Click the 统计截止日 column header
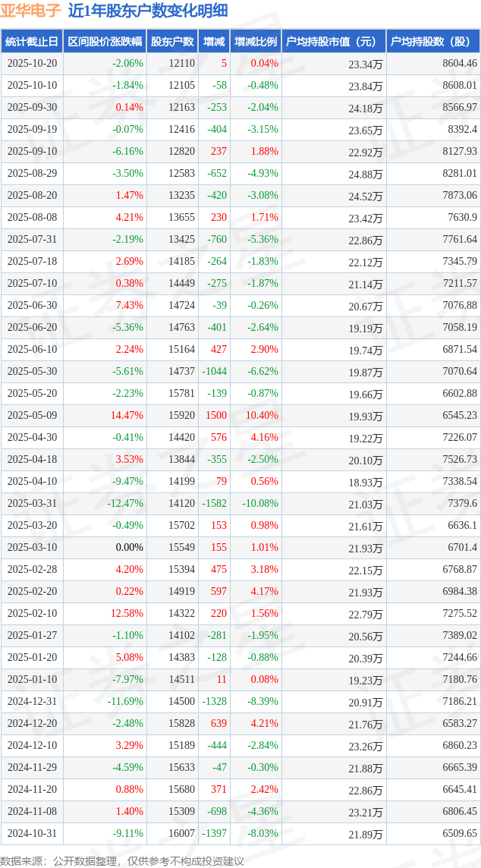 [x=32, y=42]
